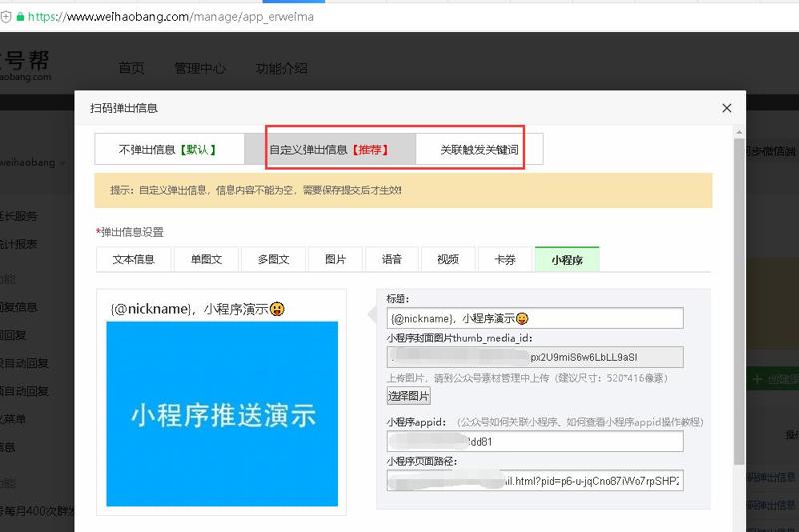Click the green padlock security icon

tap(20, 17)
